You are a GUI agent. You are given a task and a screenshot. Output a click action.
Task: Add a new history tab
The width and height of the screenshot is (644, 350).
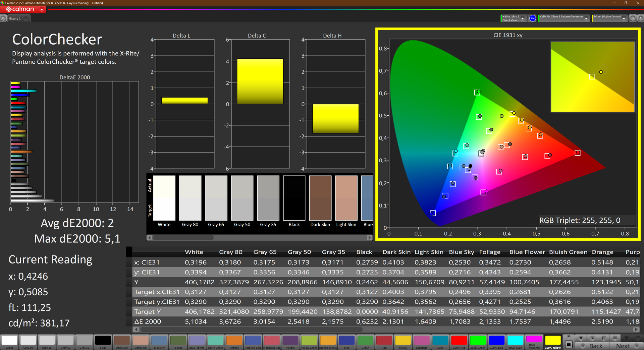(26, 19)
